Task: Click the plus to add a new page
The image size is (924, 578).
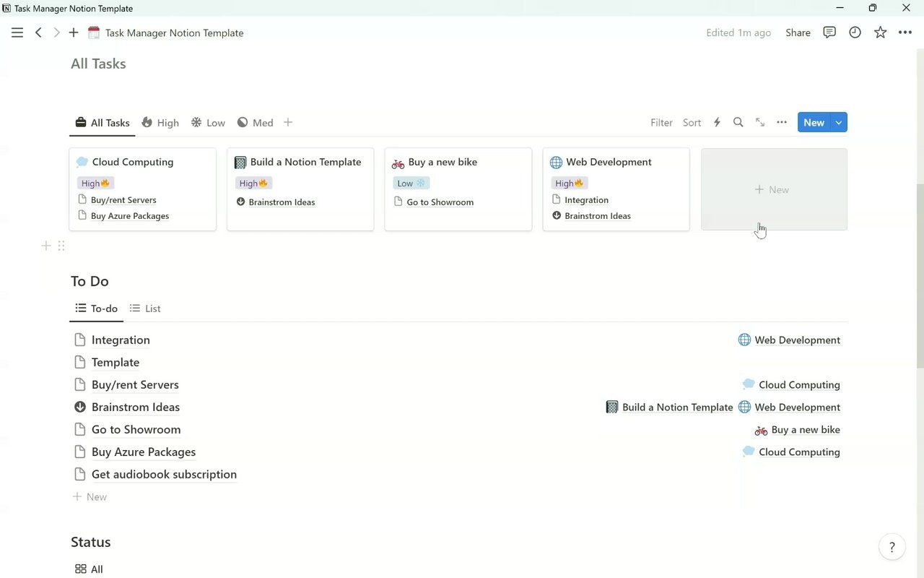Action: [x=73, y=33]
